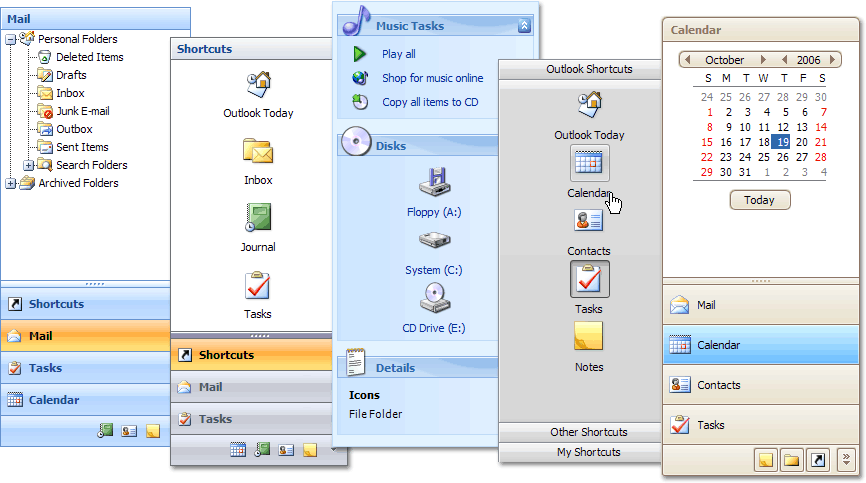The height and width of the screenshot is (483, 866).
Task: Select Tasks button in Shortcuts pane
Action: 251,419
